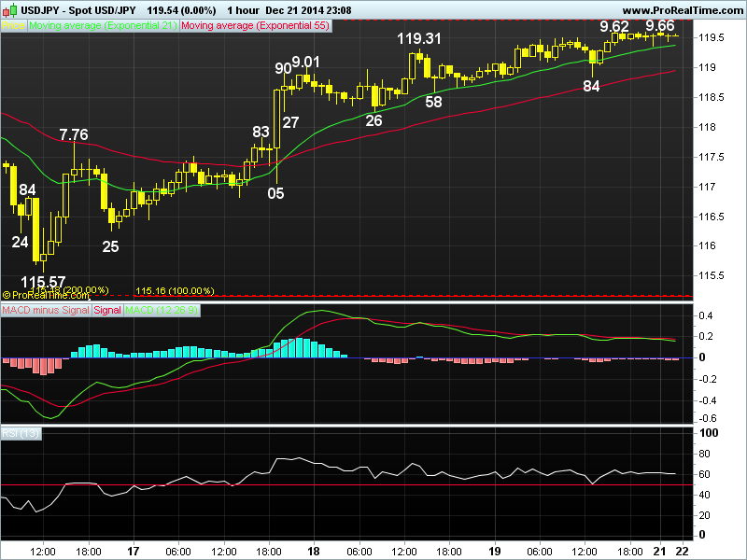Click the MACD minus Signal legend label

(46, 310)
